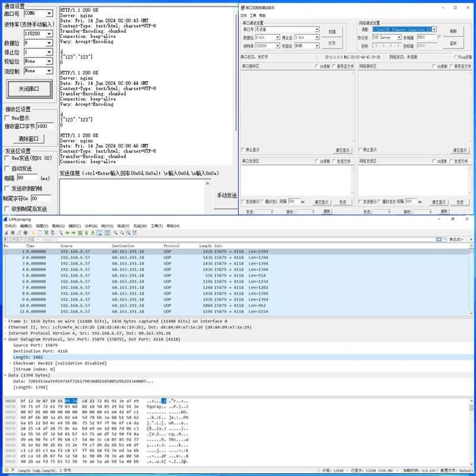Click the go to previous packet arrow
The height and width of the screenshot is (476, 476).
coord(66,233)
